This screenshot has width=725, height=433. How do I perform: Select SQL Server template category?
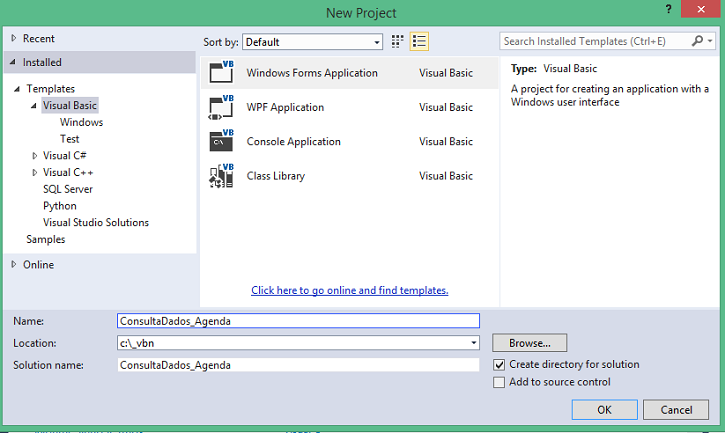(68, 189)
